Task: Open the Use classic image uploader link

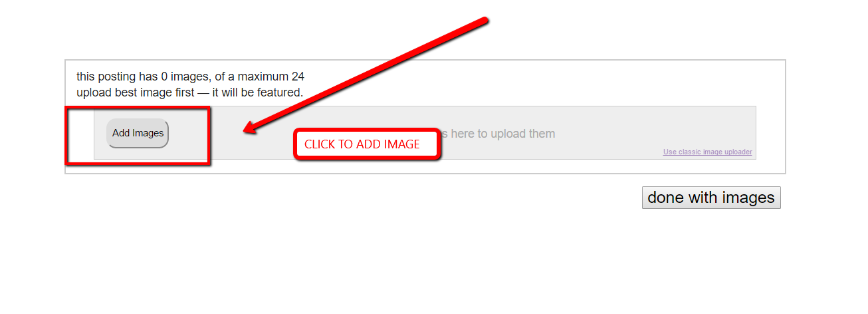Action: (x=708, y=152)
